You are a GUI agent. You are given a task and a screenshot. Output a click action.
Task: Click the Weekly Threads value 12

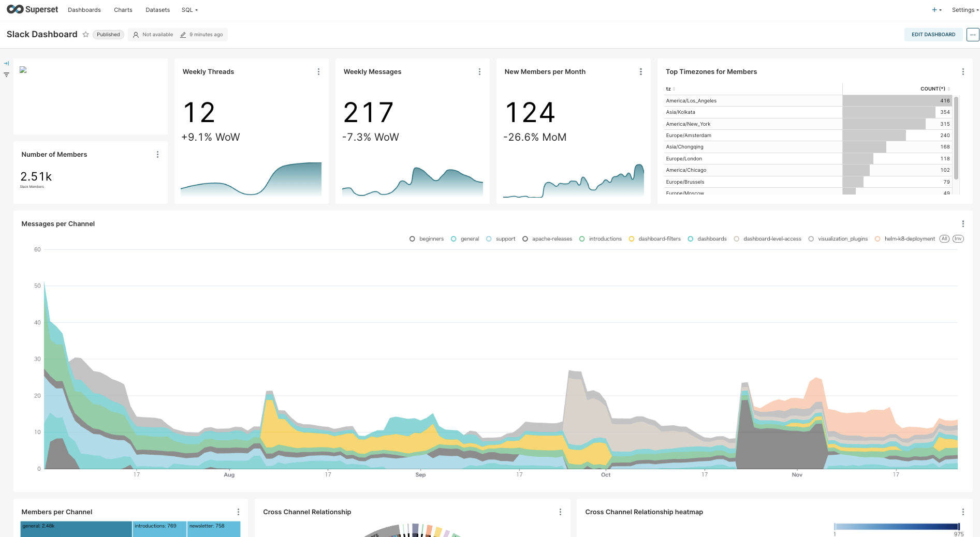(x=199, y=113)
